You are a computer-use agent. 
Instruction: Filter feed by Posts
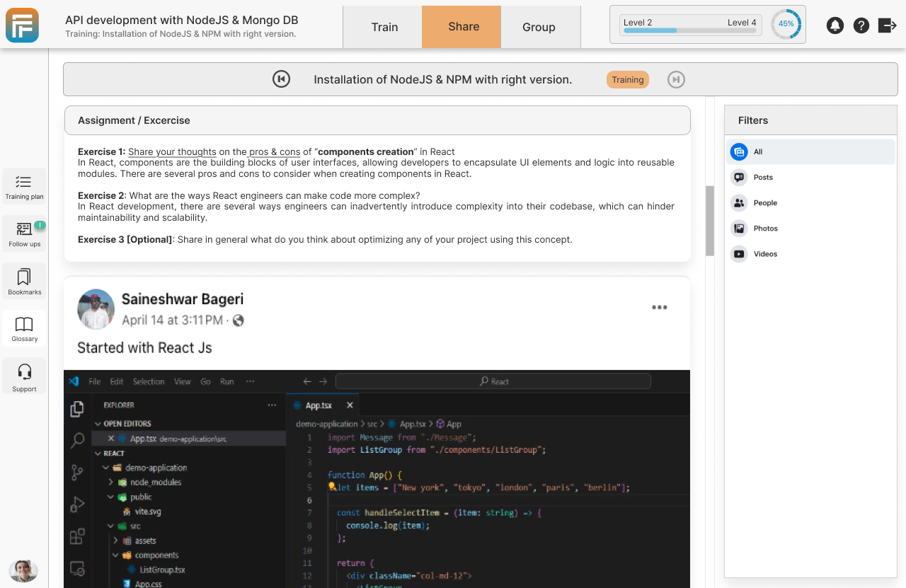[762, 178]
